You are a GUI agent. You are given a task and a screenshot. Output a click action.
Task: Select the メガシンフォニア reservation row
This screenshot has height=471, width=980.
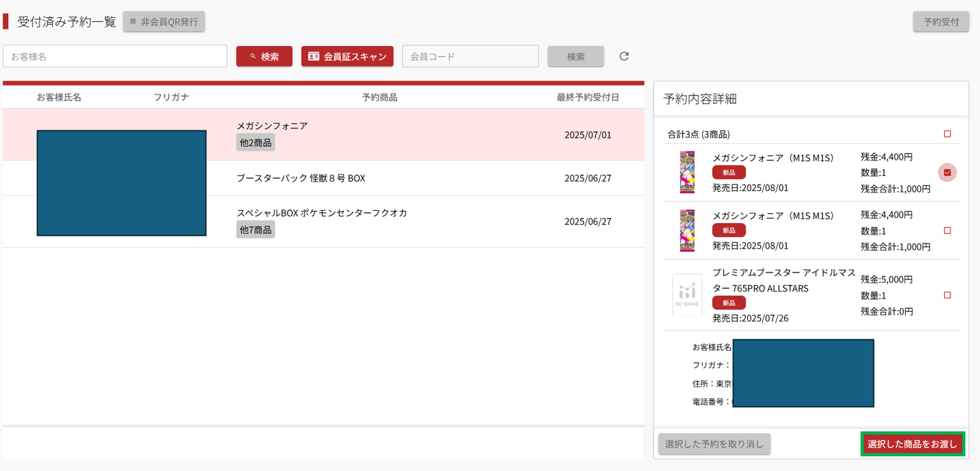point(324,135)
